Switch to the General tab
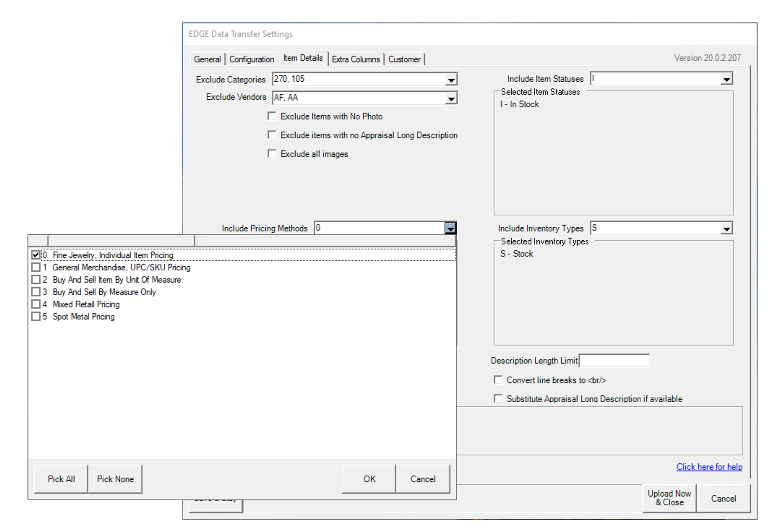The image size is (767, 532). click(x=207, y=59)
